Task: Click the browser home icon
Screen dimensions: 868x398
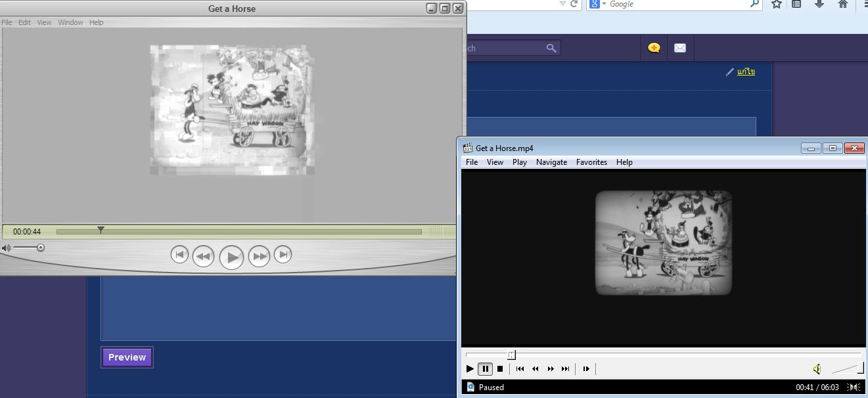Action: point(843,4)
